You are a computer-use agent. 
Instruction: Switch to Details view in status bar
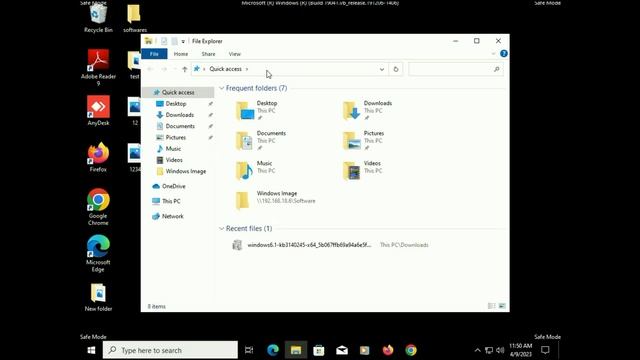pos(492,306)
